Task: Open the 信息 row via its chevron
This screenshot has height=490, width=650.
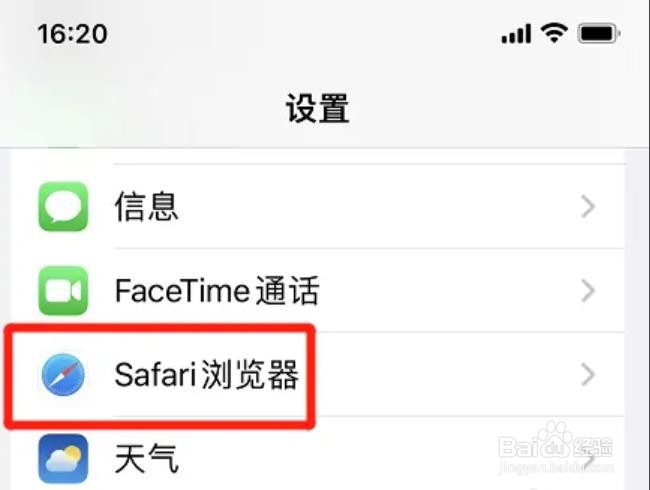Action: 588,207
